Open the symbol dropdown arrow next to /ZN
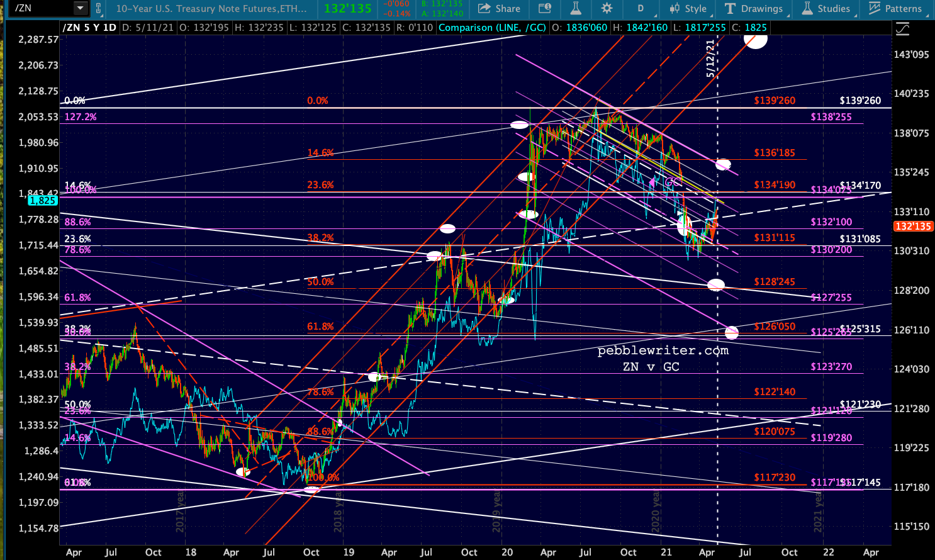Viewport: 935px width, 560px height. pos(80,8)
